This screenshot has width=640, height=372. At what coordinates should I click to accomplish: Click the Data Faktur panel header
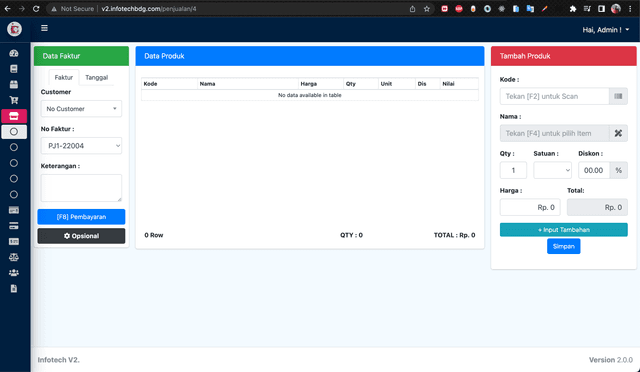click(x=81, y=56)
